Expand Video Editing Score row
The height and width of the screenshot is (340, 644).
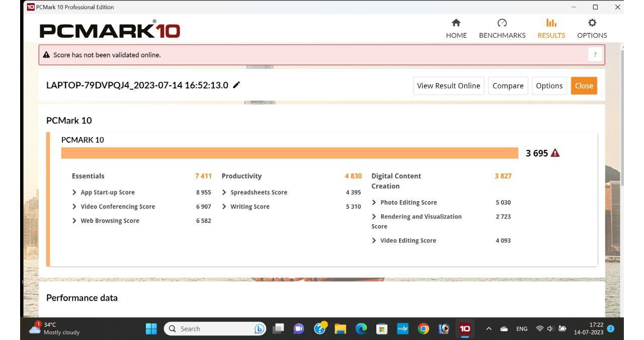pos(374,241)
